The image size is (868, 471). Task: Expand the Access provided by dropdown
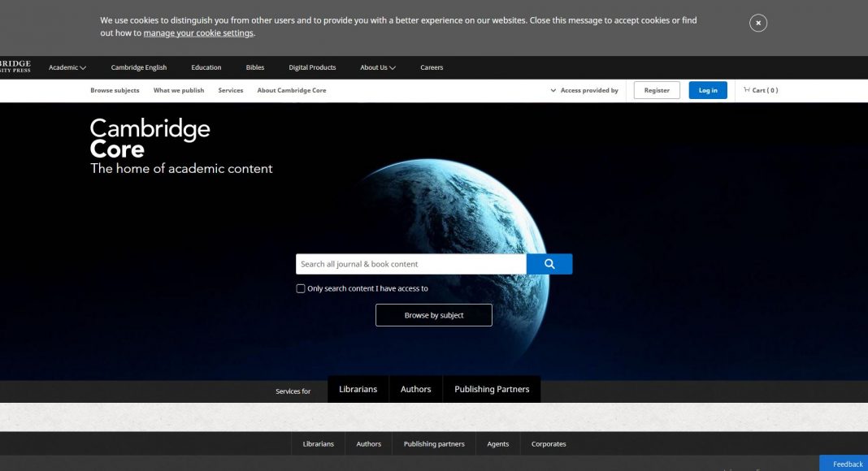tap(584, 90)
